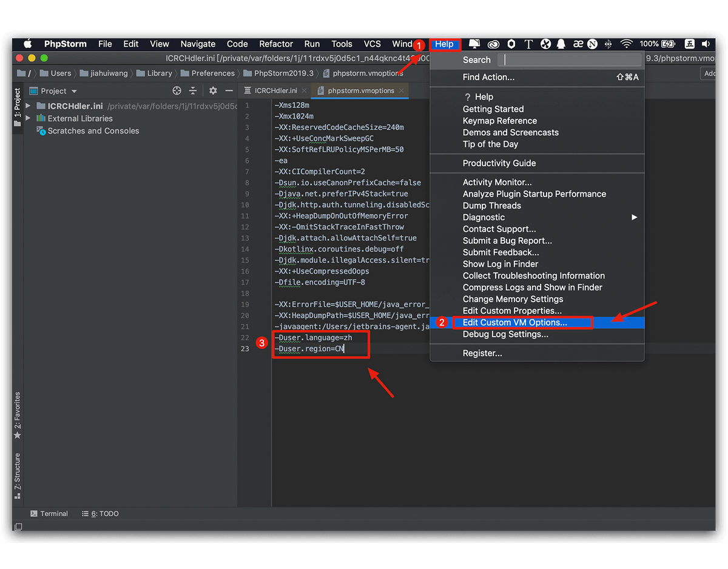Open Project panel settings gear
This screenshot has height=569, width=728.
213,90
